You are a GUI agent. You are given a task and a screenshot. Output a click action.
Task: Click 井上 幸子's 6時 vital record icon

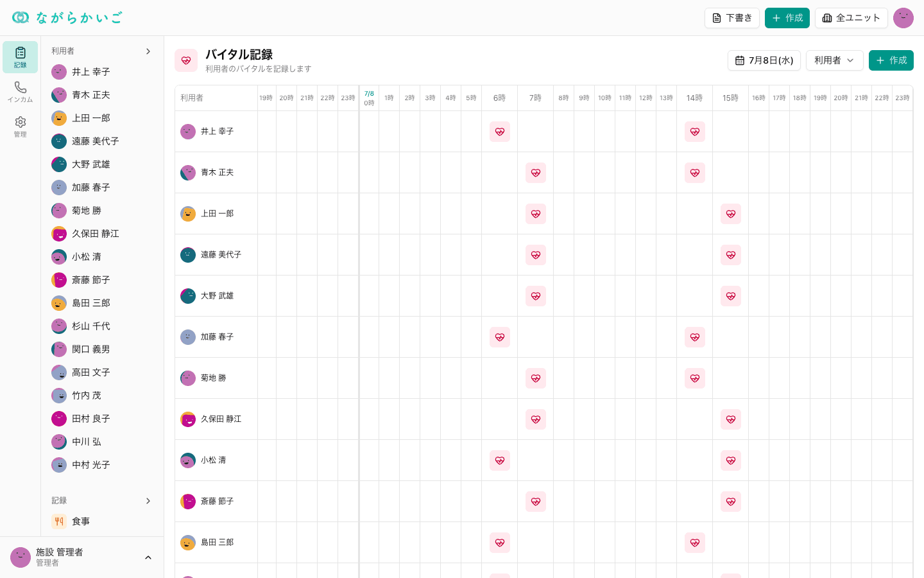500,132
